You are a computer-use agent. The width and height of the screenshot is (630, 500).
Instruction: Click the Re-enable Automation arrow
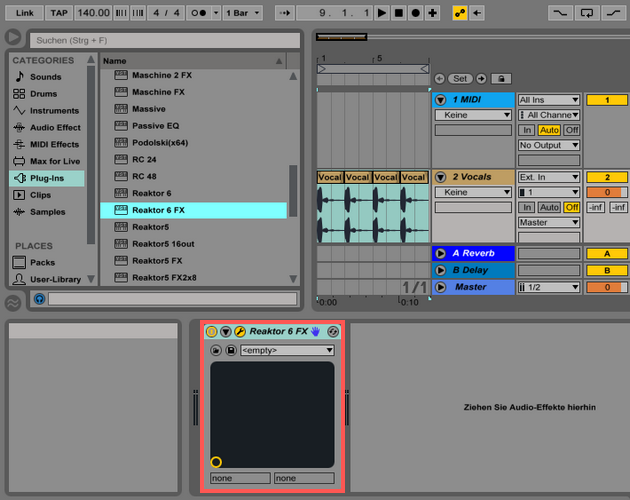pos(477,13)
